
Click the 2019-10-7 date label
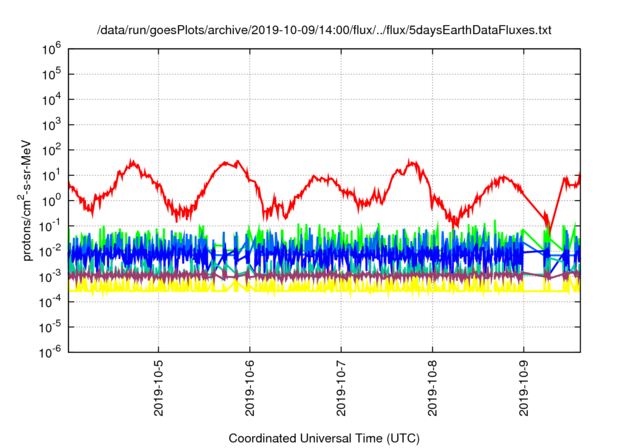point(341,388)
